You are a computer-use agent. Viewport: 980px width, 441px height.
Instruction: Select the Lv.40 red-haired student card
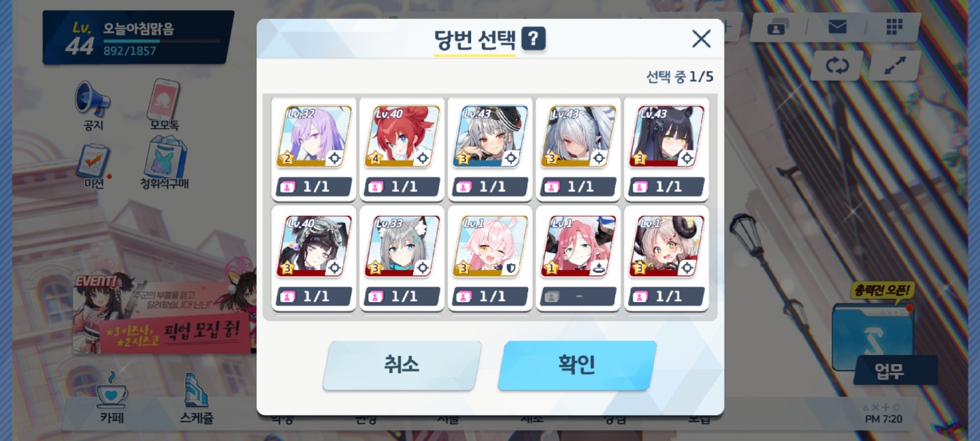(x=402, y=149)
